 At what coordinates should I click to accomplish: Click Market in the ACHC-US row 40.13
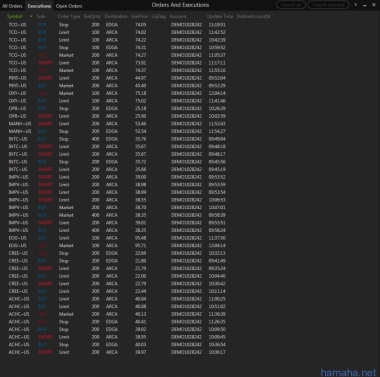[x=66, y=314]
